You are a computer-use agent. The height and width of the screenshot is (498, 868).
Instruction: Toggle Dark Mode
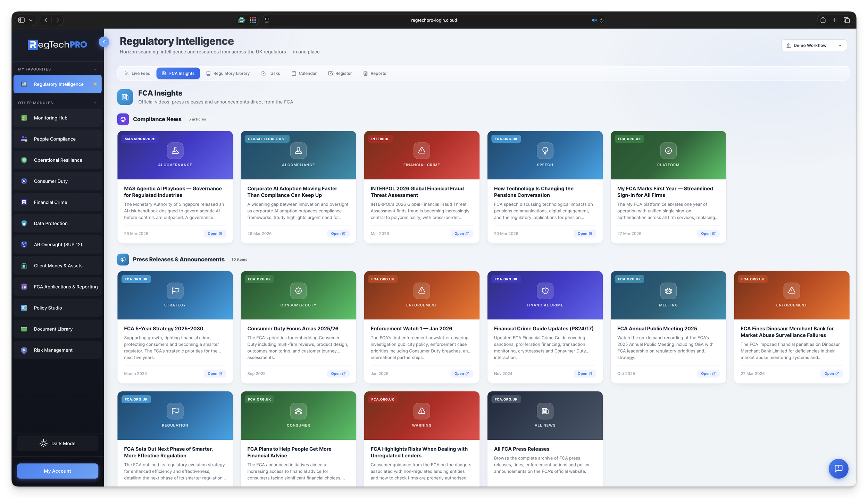point(58,444)
